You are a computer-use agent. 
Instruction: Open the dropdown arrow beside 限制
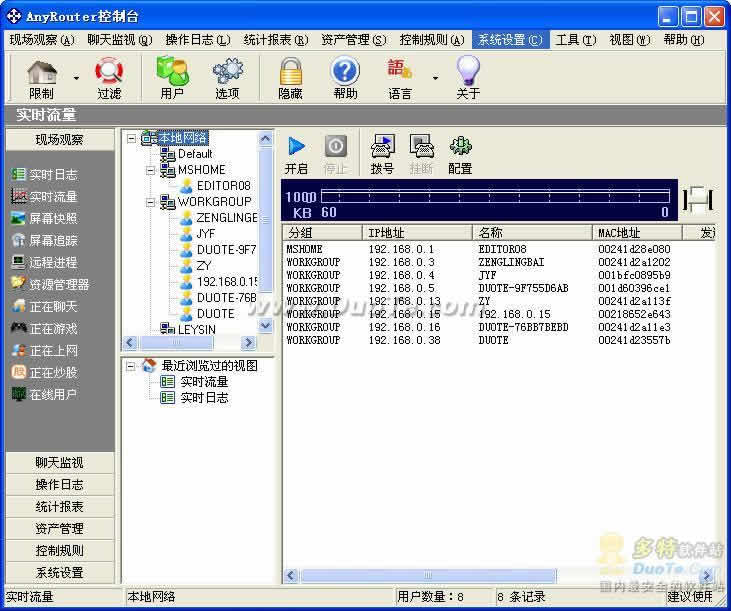(76, 78)
